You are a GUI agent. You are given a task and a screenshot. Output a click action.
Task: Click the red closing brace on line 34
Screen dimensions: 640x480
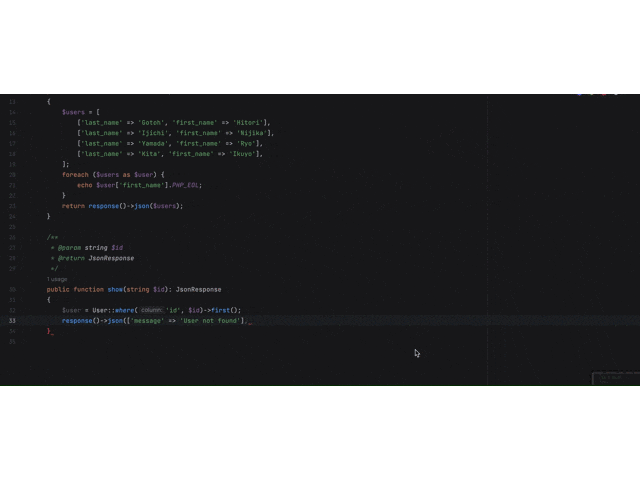(49, 331)
